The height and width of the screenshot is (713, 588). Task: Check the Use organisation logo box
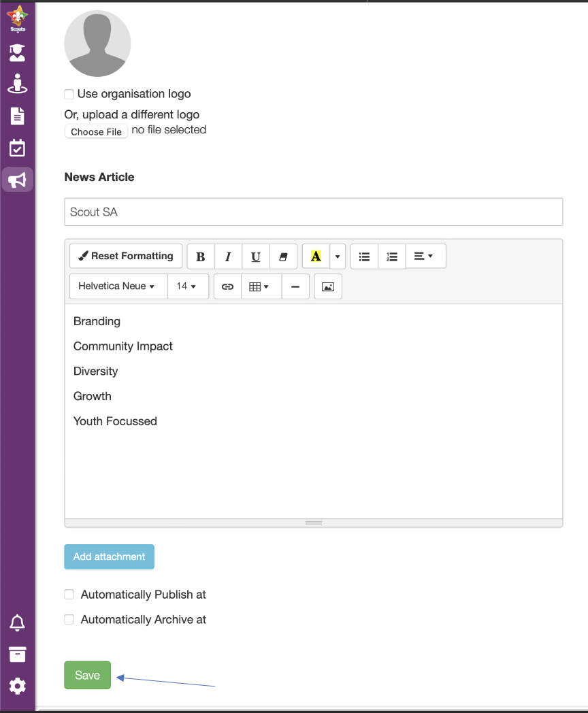tap(69, 94)
